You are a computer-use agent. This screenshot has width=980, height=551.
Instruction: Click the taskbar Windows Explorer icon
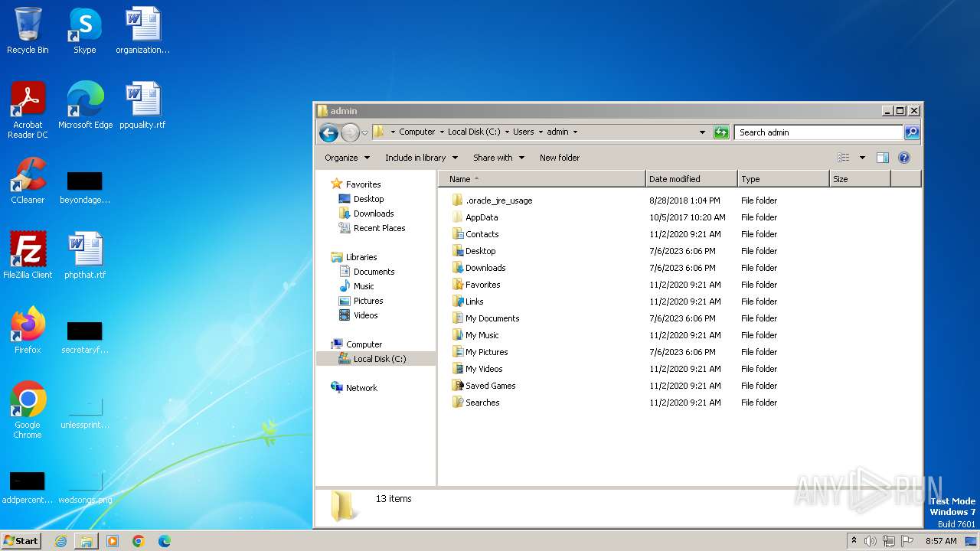(87, 541)
